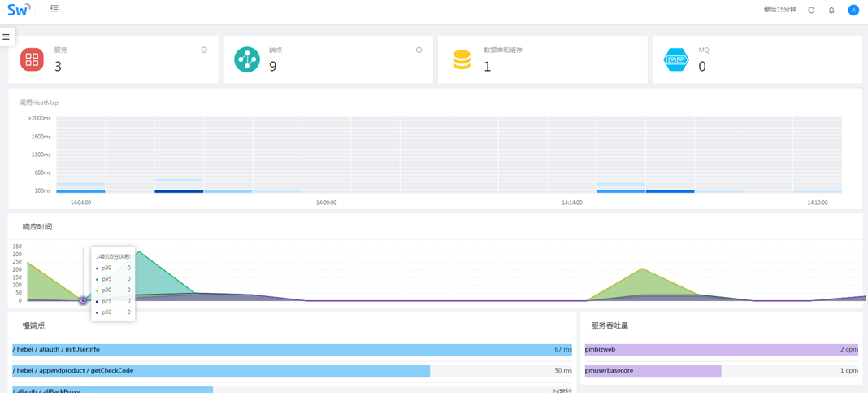This screenshot has width=868, height=393.
Task: Click the teal 端点 endpoints icon
Action: tap(247, 59)
